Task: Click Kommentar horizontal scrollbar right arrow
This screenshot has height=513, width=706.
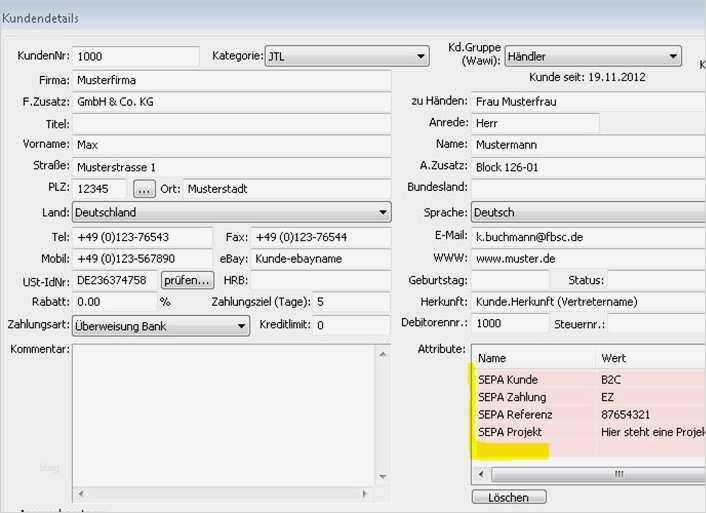Action: (365, 494)
